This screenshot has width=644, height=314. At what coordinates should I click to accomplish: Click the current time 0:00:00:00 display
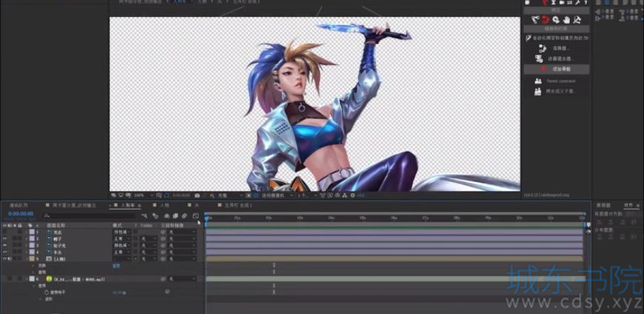[x=21, y=214]
